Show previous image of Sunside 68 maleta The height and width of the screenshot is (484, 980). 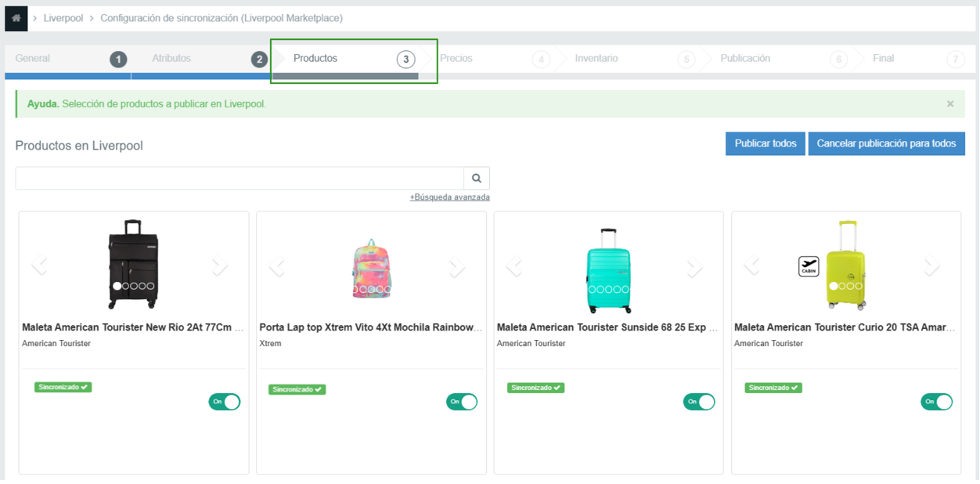tap(514, 267)
